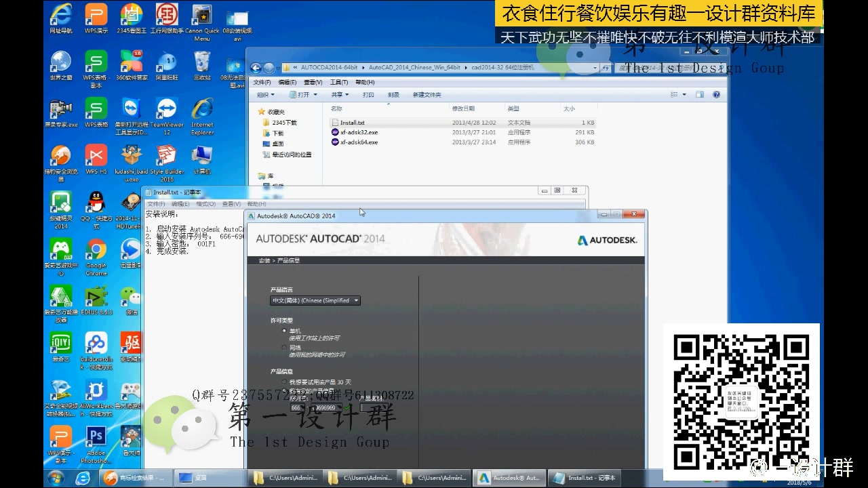The height and width of the screenshot is (488, 868).
Task: Select the 30-day trial radio option
Action: click(x=285, y=382)
